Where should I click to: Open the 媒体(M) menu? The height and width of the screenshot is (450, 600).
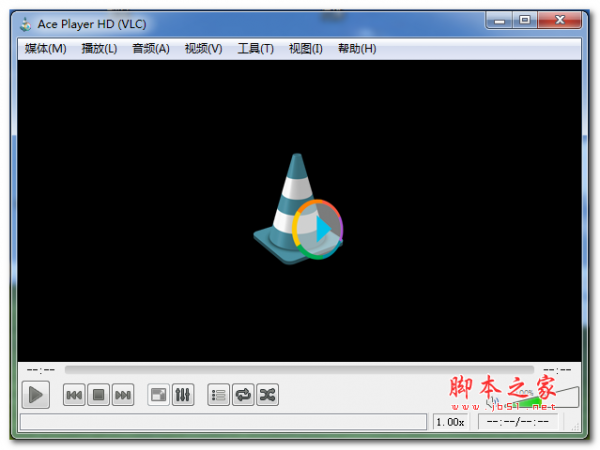coord(46,49)
